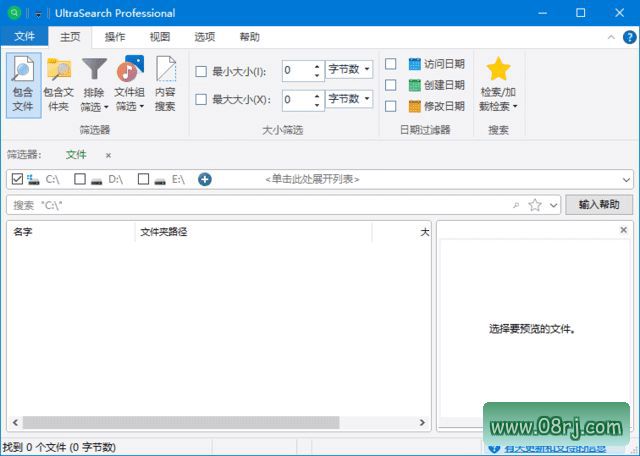Screen dimensions: 640x456
Task: Open the 排除筛选 funnel filter
Action: pos(94,69)
